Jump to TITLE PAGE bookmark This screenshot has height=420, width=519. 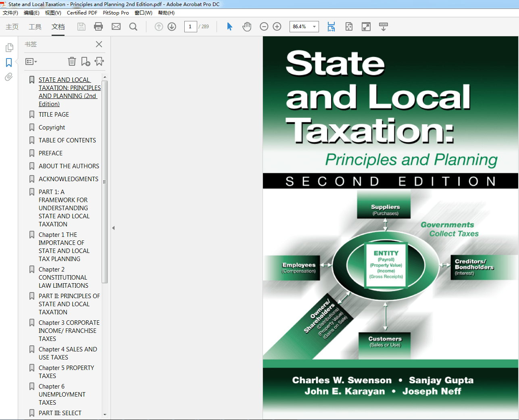pyautogui.click(x=54, y=115)
